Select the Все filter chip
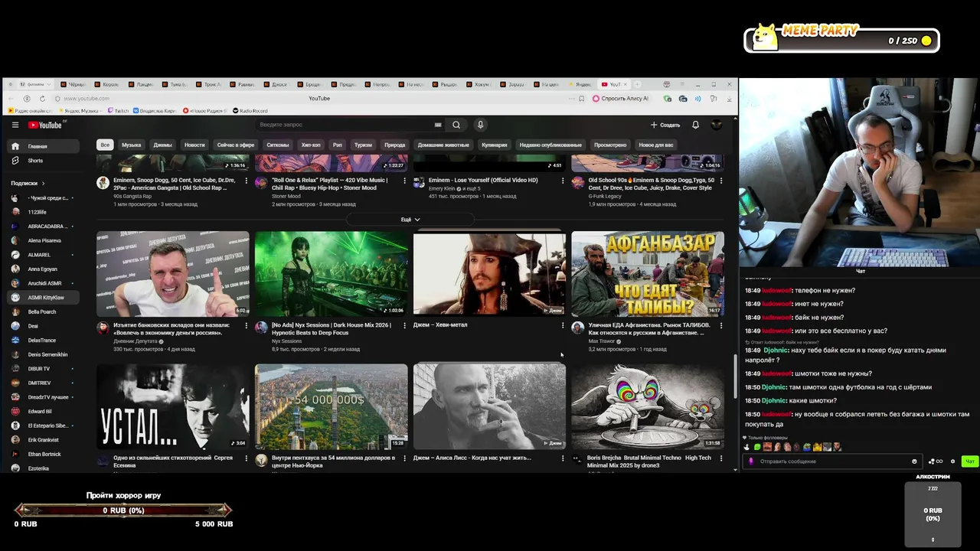The image size is (980, 551). point(105,145)
